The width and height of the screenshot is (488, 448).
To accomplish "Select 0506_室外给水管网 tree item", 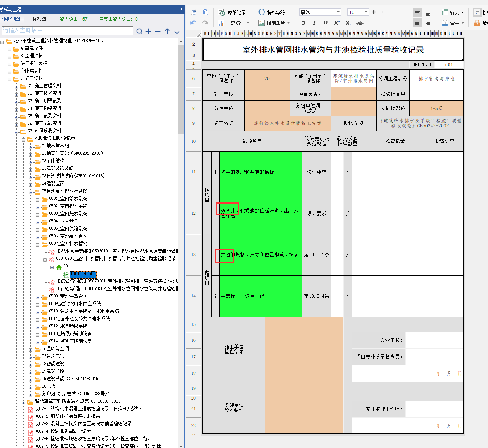I will pyautogui.click(x=68, y=236).
